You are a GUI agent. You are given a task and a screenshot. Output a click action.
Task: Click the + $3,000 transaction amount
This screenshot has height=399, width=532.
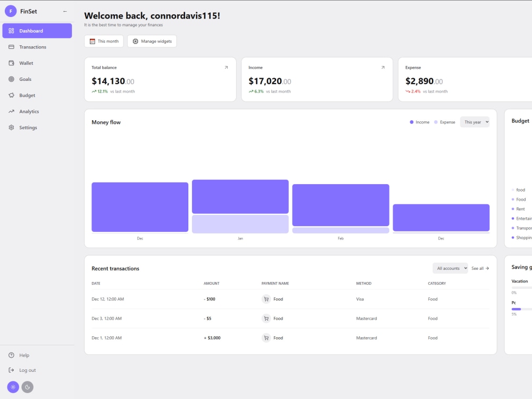click(x=212, y=338)
